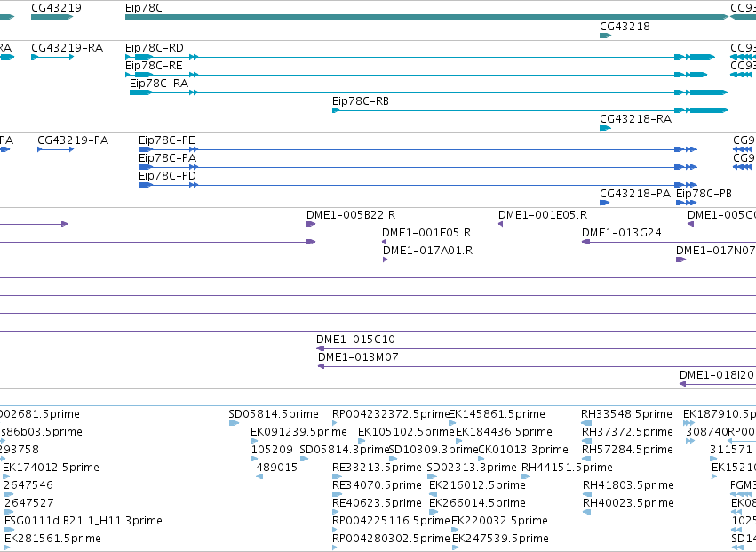
Task: Click EST RH44151.5prime
Action: pyautogui.click(x=526, y=476)
